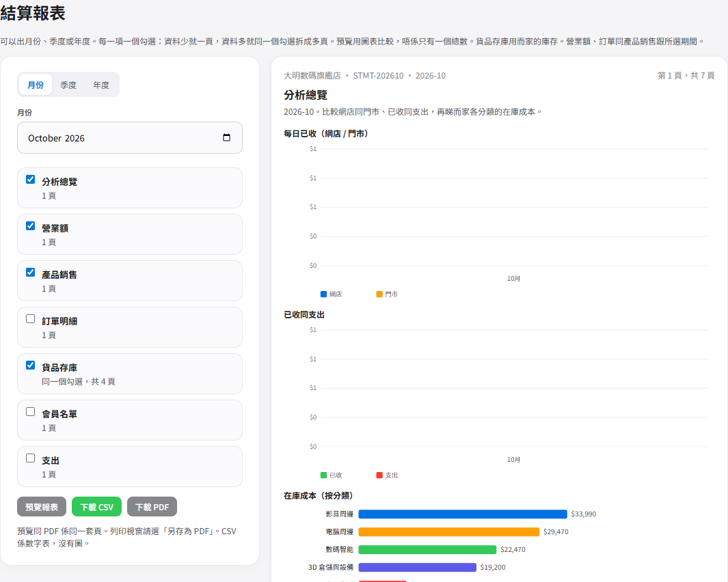
Task: Switch to the 季度 tab
Action: [x=68, y=85]
